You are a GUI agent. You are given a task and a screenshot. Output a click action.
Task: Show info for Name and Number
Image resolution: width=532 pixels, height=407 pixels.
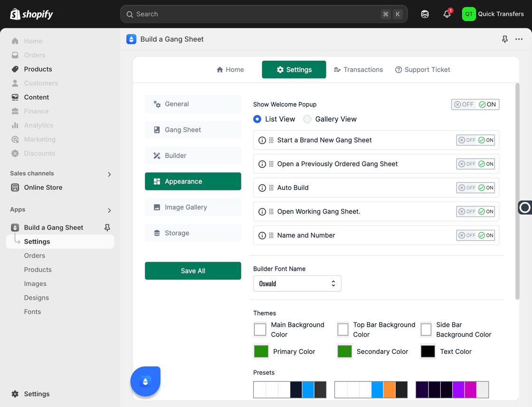(262, 235)
